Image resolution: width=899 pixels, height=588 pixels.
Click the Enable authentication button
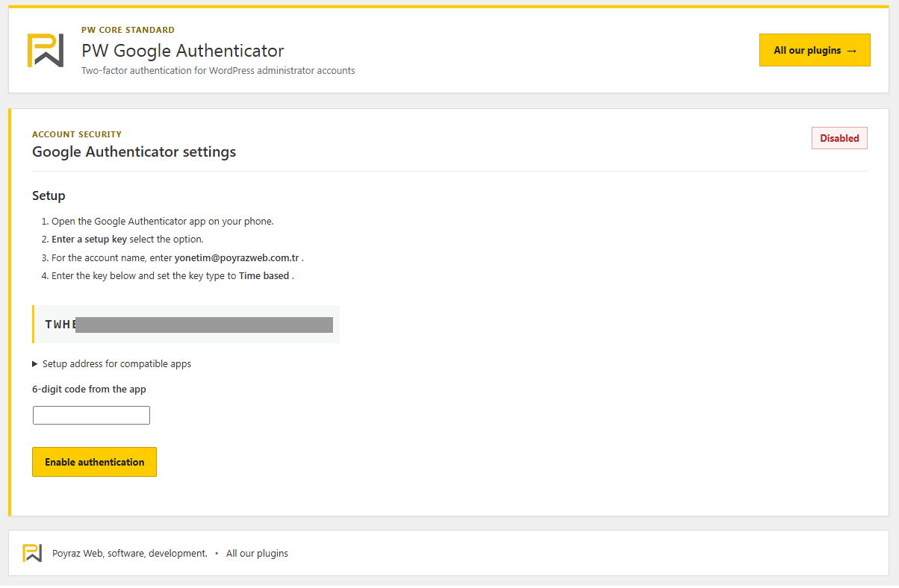pyautogui.click(x=94, y=462)
